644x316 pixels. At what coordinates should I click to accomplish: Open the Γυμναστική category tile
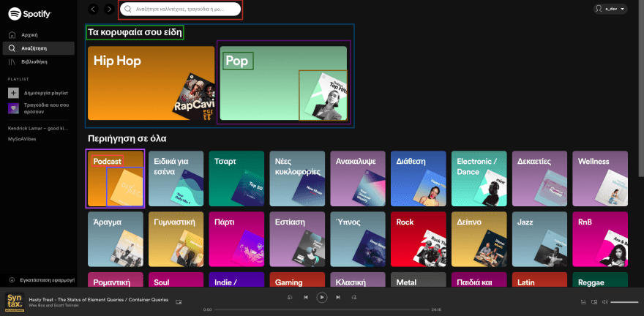[x=176, y=239]
